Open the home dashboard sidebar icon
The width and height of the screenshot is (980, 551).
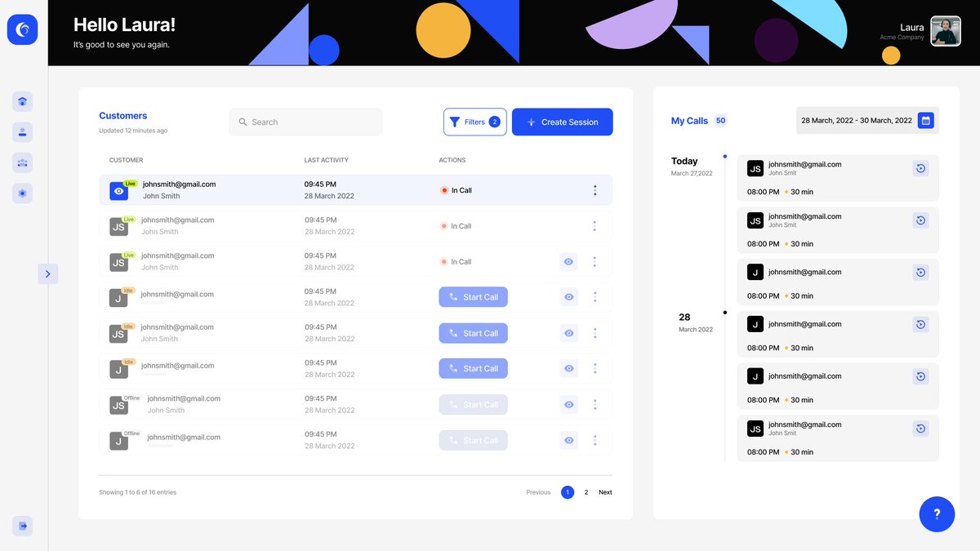coord(23,101)
